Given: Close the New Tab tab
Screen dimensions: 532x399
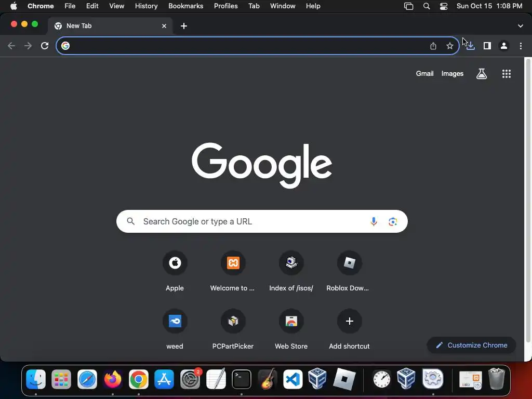Looking at the screenshot, I should [x=164, y=26].
